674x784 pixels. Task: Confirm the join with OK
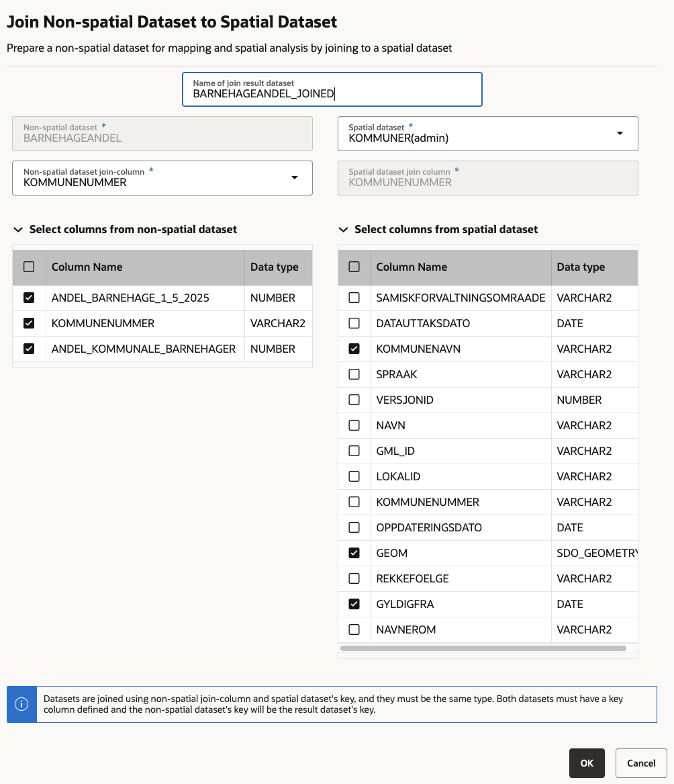587,763
